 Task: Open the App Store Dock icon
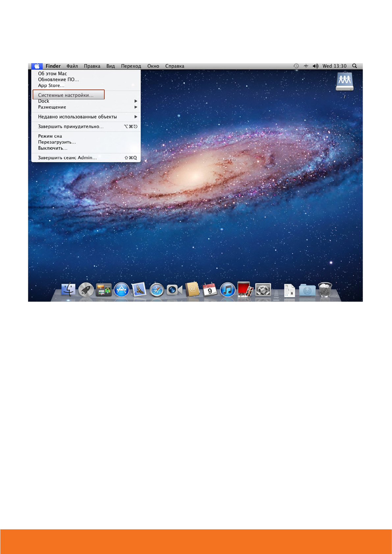pos(121,290)
